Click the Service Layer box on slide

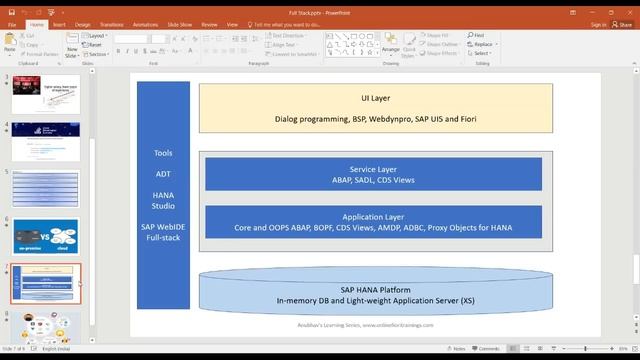373,174
